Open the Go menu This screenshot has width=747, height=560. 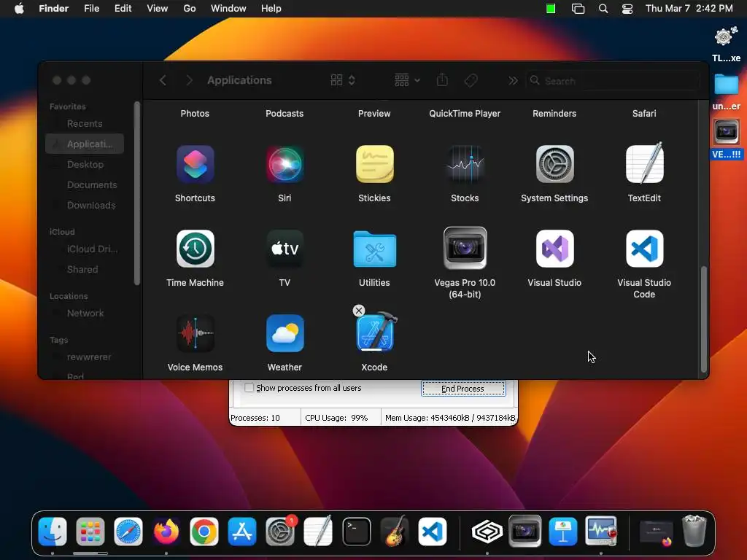click(190, 9)
